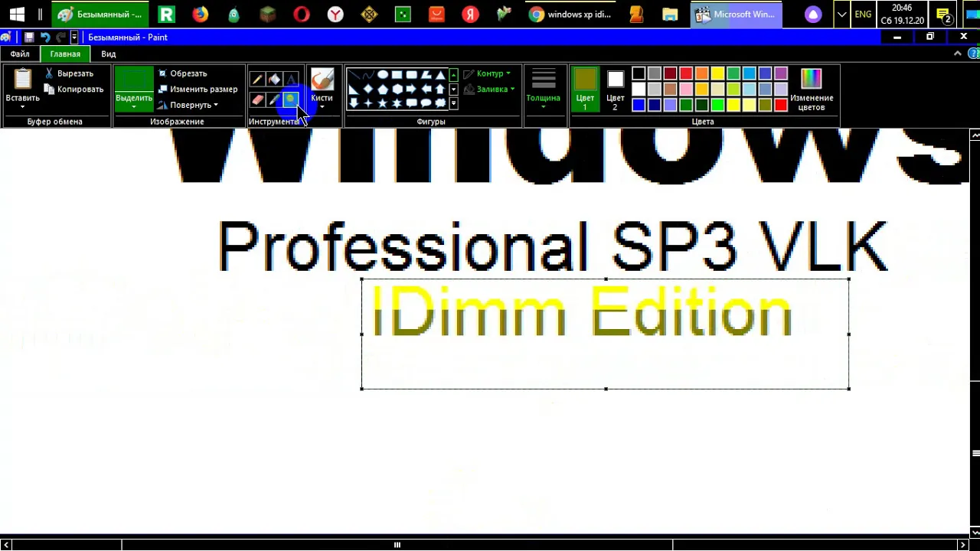The width and height of the screenshot is (980, 551).
Task: Open Изменение цветов edit colors dialog
Action: (x=812, y=90)
